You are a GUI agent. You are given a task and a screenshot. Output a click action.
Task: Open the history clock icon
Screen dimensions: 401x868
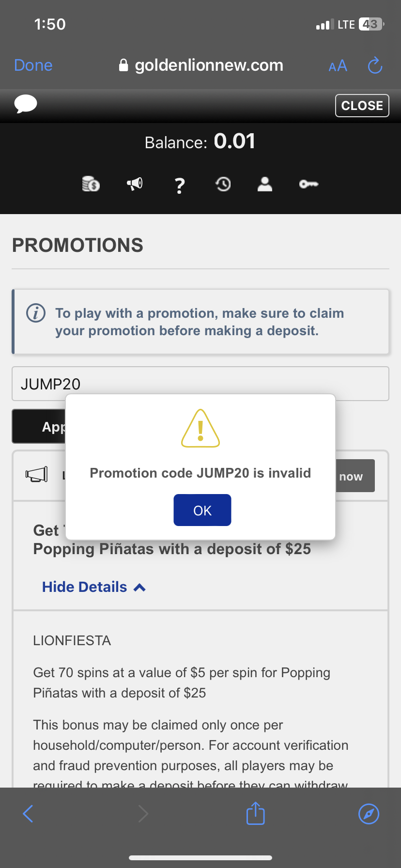pyautogui.click(x=223, y=184)
